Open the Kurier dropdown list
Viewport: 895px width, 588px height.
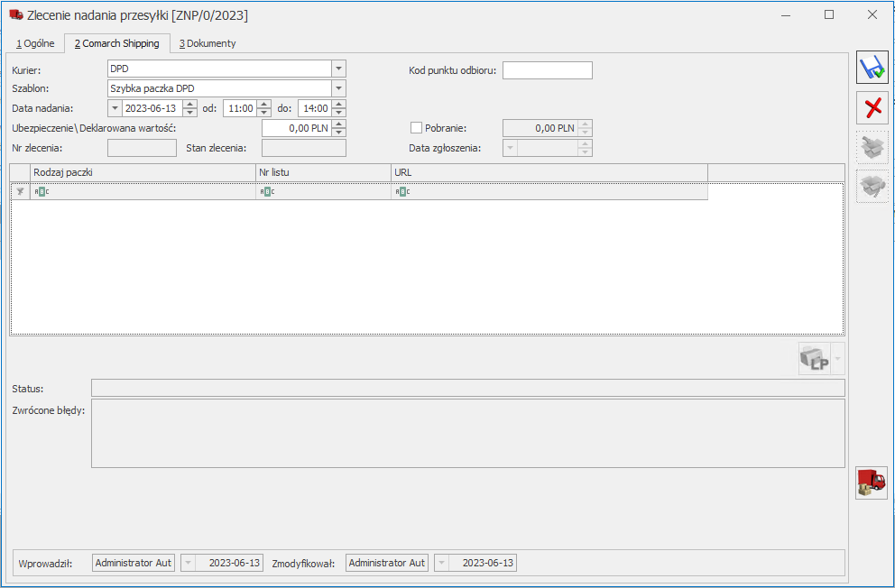point(338,69)
